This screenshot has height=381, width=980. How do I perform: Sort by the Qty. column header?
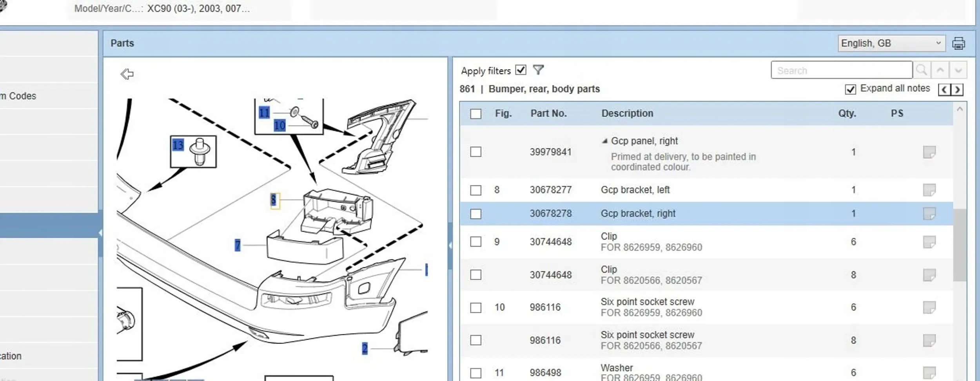pyautogui.click(x=847, y=114)
